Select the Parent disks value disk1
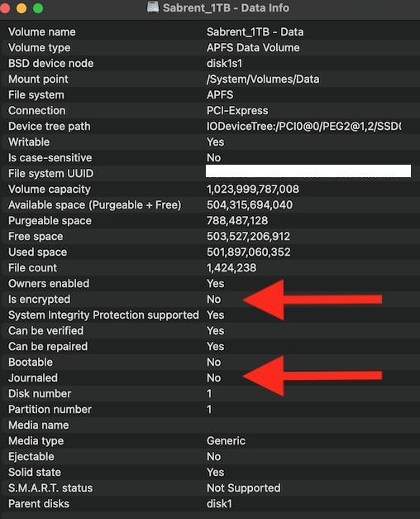420x519 pixels. [219, 504]
